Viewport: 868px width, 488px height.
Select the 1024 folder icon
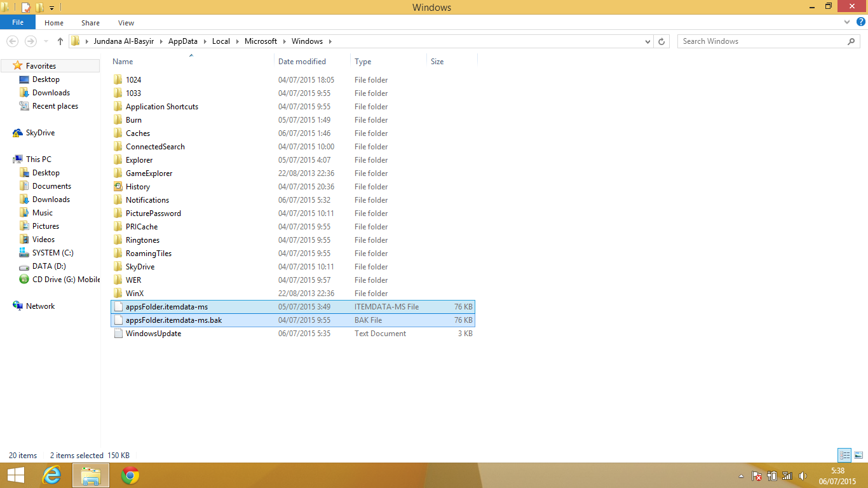(x=118, y=80)
